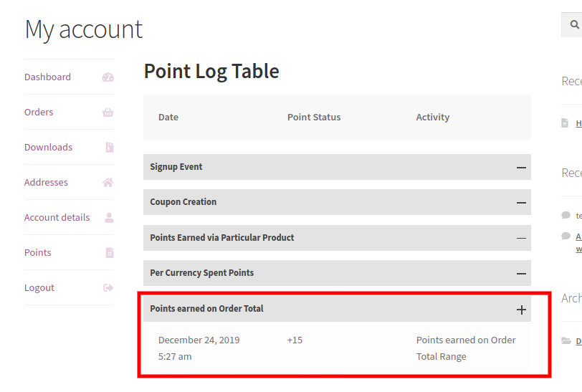This screenshot has height=392, width=582.
Task: Click the Downloads file icon
Action: click(x=110, y=148)
